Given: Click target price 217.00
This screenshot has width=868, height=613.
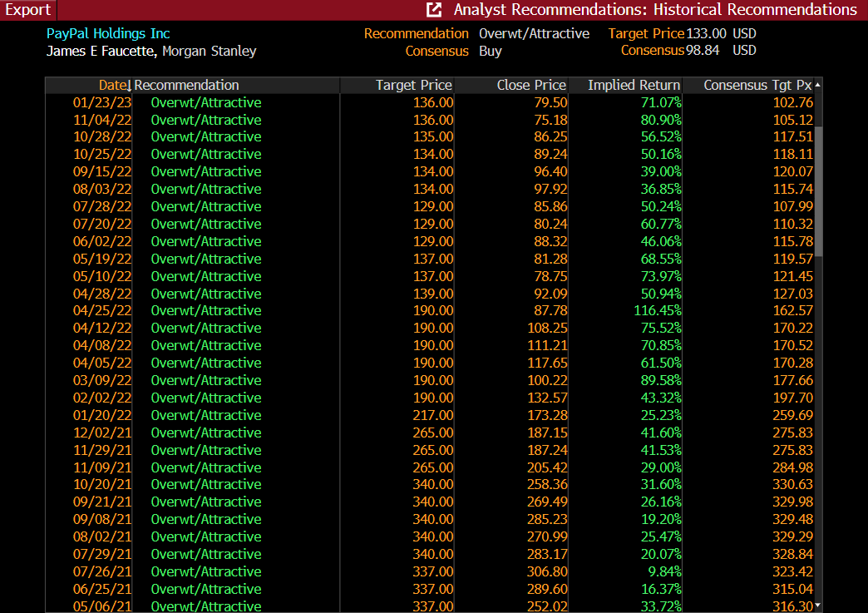Looking at the screenshot, I should point(433,416).
